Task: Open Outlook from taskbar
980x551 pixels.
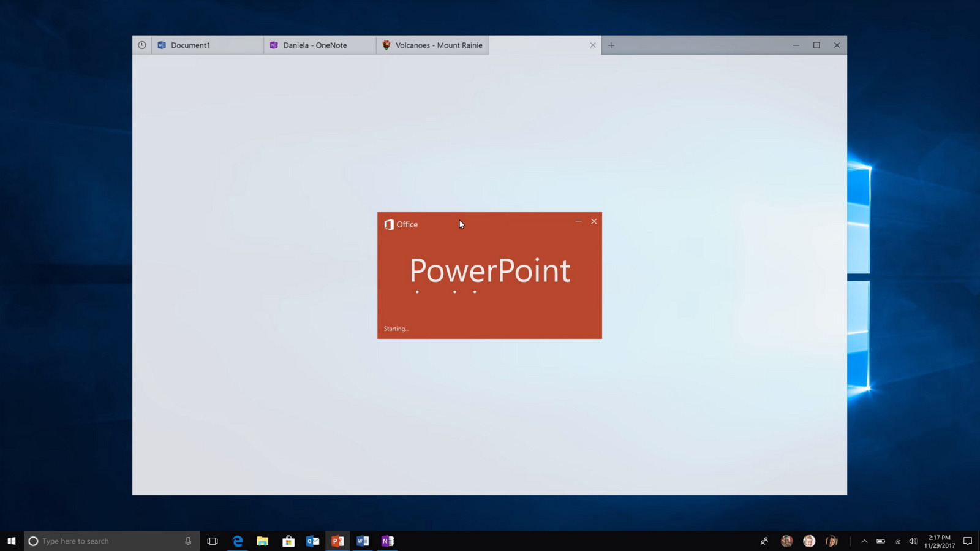Action: point(312,541)
